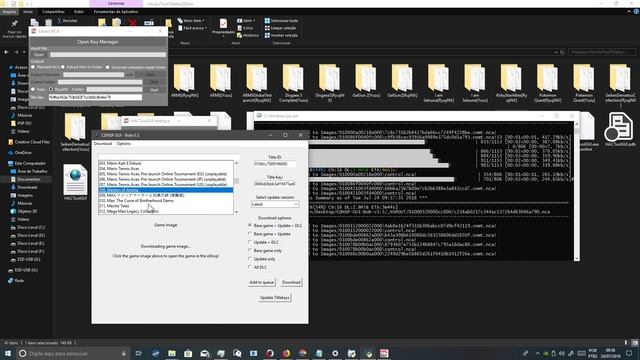The image size is (640, 360).
Task: Select Base game + Update option
Action: [269, 234]
